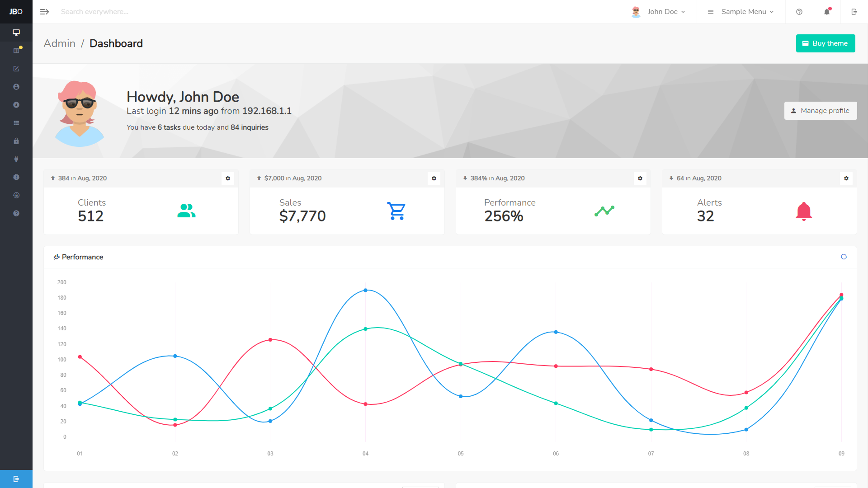Click the power plug sidebar icon
Viewport: 868px width, 488px height.
coord(16,159)
